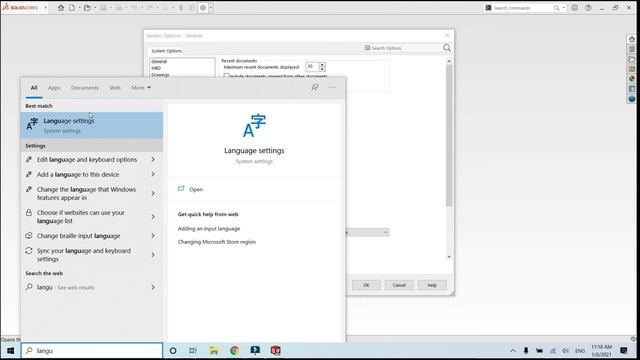The width and height of the screenshot is (640, 360).
Task: Toggle Include documents opened from other documents
Action: 227,76
